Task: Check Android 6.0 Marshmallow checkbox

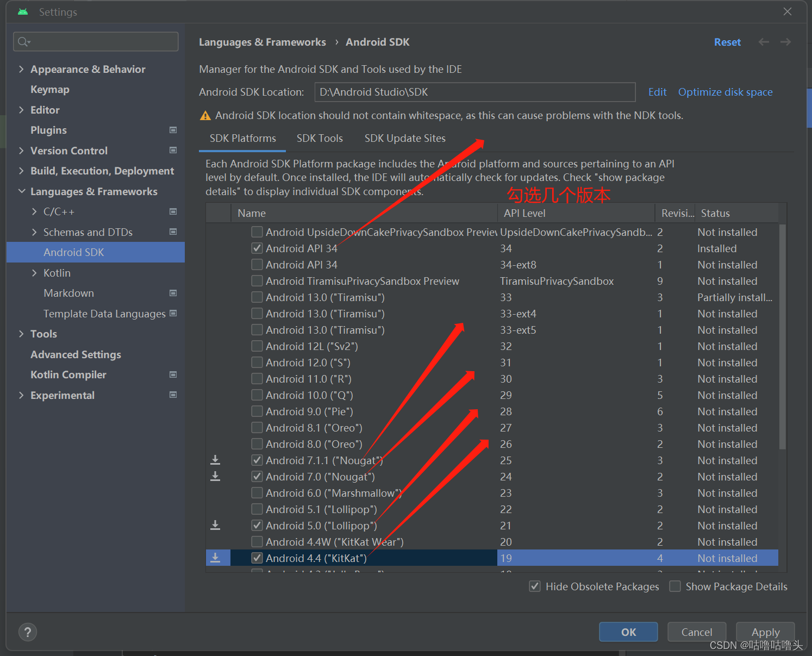Action: [x=257, y=493]
